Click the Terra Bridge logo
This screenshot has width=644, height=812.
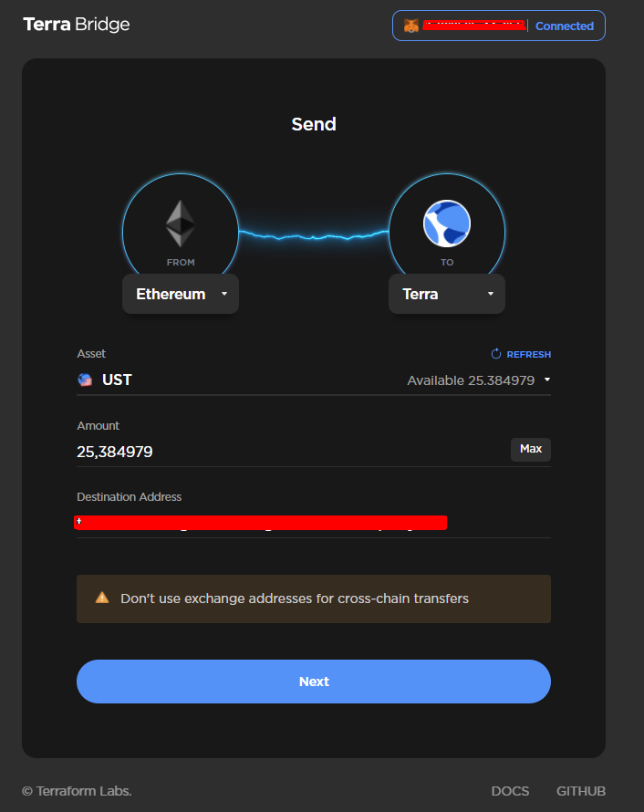[x=77, y=25]
